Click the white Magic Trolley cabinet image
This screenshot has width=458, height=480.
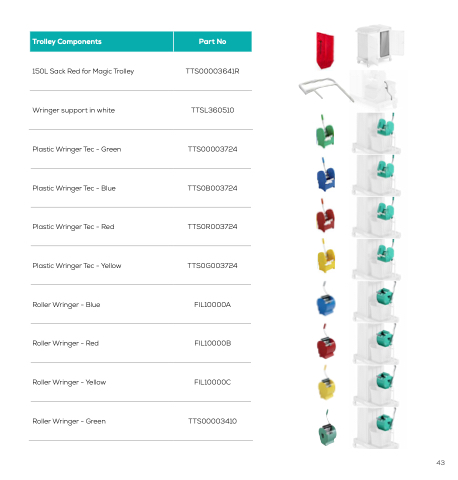pos(379,45)
